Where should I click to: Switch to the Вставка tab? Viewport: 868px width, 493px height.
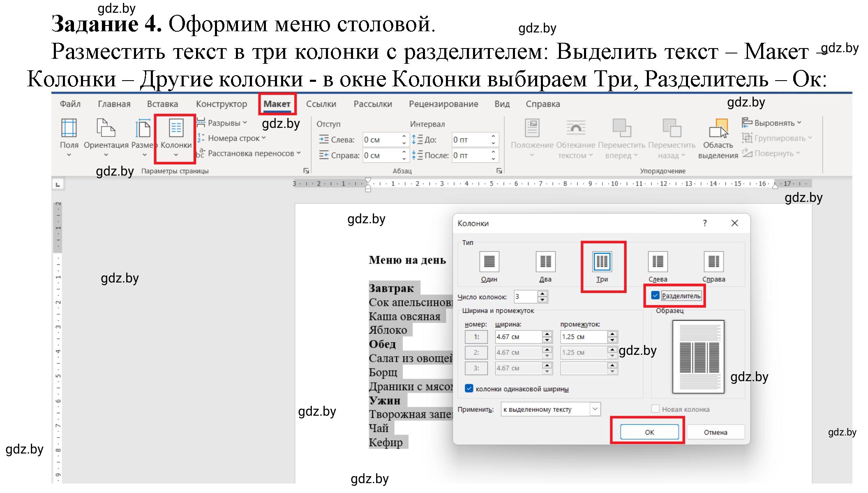click(x=162, y=104)
